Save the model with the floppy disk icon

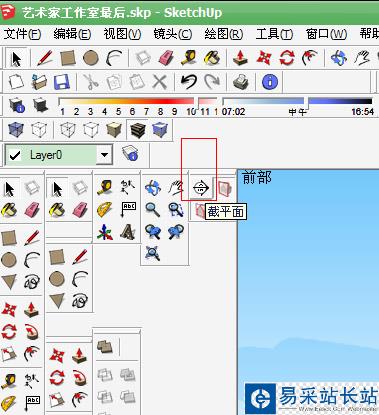click(x=62, y=82)
